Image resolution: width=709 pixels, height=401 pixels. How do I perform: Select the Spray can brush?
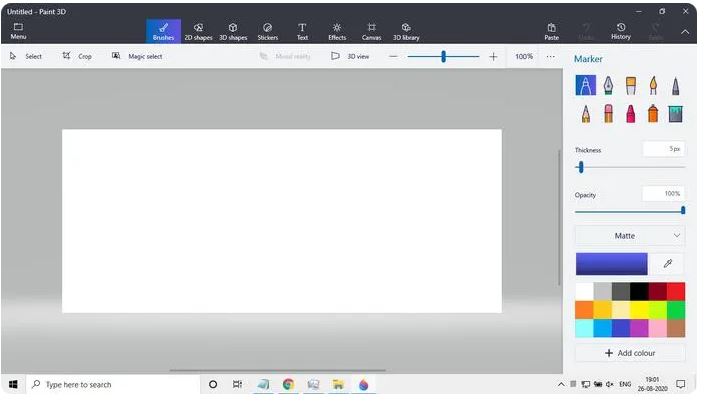click(x=653, y=114)
